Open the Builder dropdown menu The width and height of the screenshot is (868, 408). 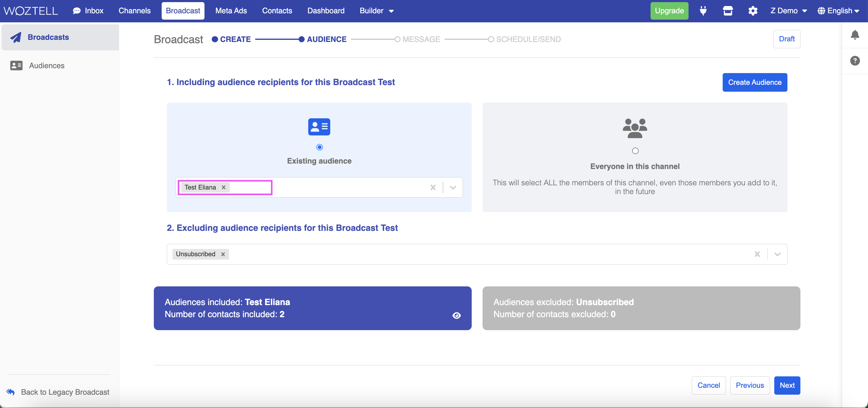coord(376,11)
